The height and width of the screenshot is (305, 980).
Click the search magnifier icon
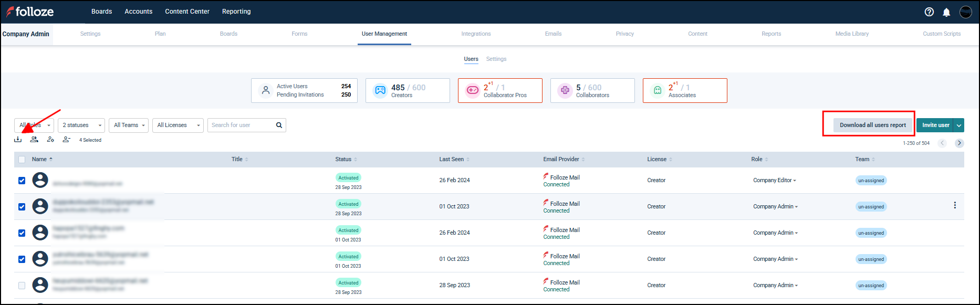279,125
